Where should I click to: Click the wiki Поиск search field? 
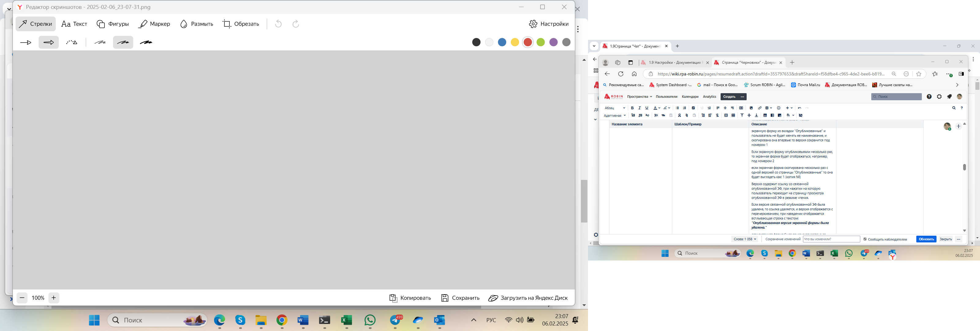(x=896, y=97)
